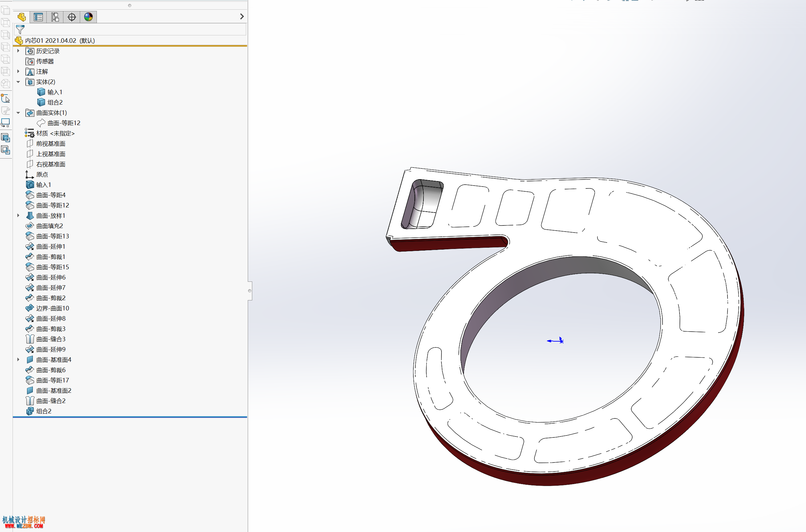The width and height of the screenshot is (806, 532).
Task: Select the 曲面-延伸6 feature
Action: 46,277
